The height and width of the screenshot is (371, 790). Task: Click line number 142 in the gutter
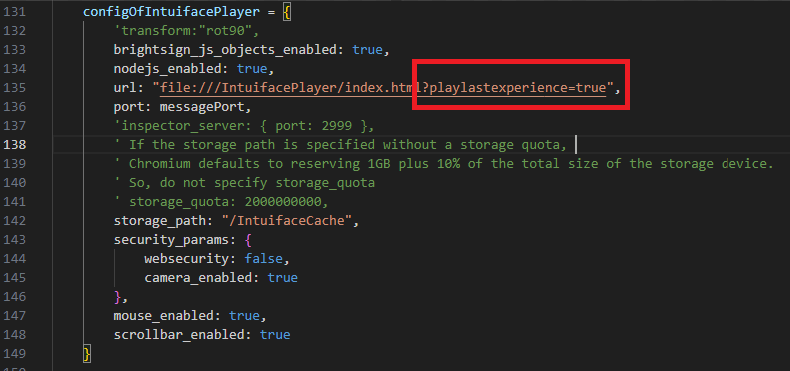pos(14,221)
